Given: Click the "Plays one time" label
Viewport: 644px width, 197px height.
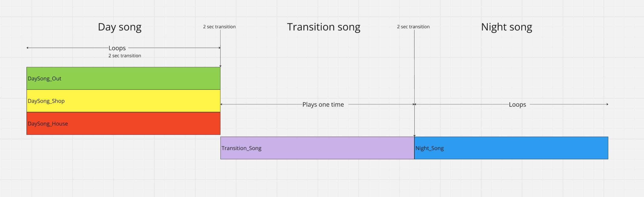Looking at the screenshot, I should [323, 104].
